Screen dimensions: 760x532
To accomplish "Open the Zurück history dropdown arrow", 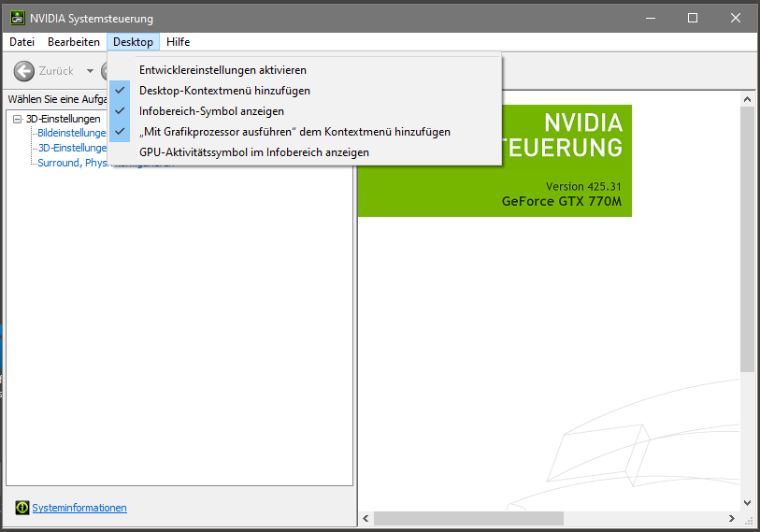I will tap(90, 71).
